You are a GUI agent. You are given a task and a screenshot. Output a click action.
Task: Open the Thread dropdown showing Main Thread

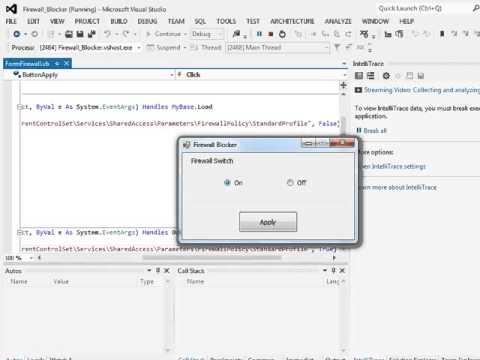click(x=278, y=48)
